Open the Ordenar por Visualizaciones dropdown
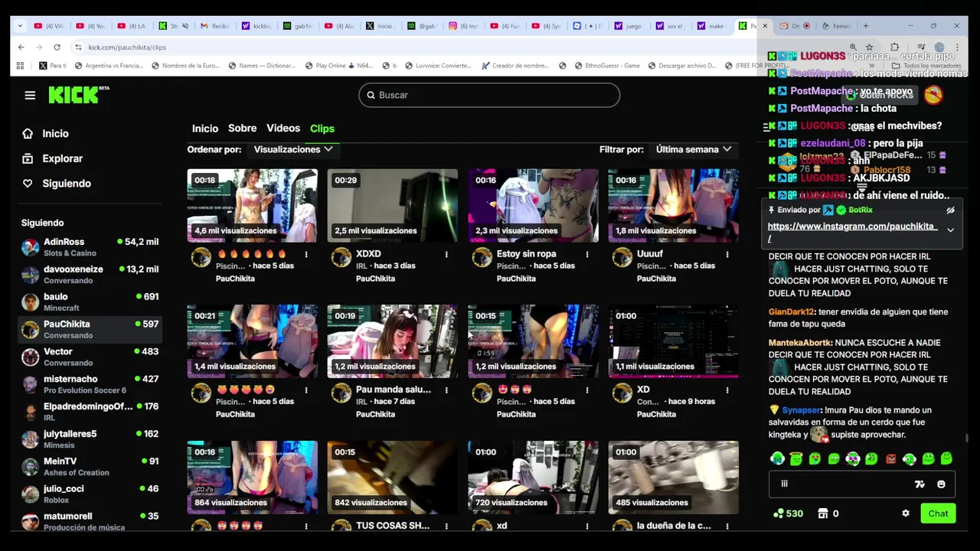The image size is (980, 551). pyautogui.click(x=293, y=149)
